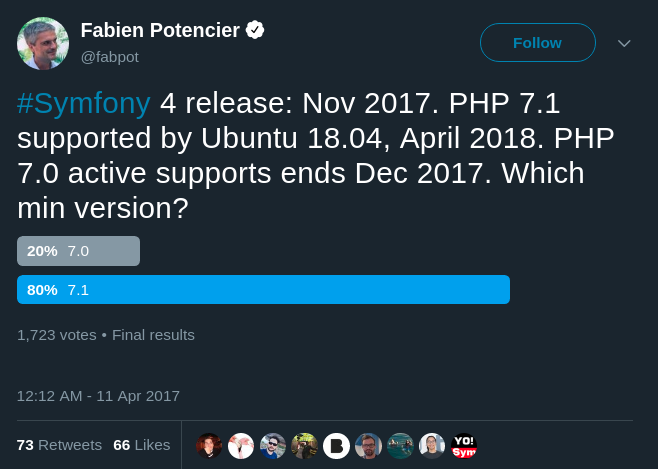Open the second liker avatar with white background
Viewport: 658px width, 469px height.
[x=241, y=446]
